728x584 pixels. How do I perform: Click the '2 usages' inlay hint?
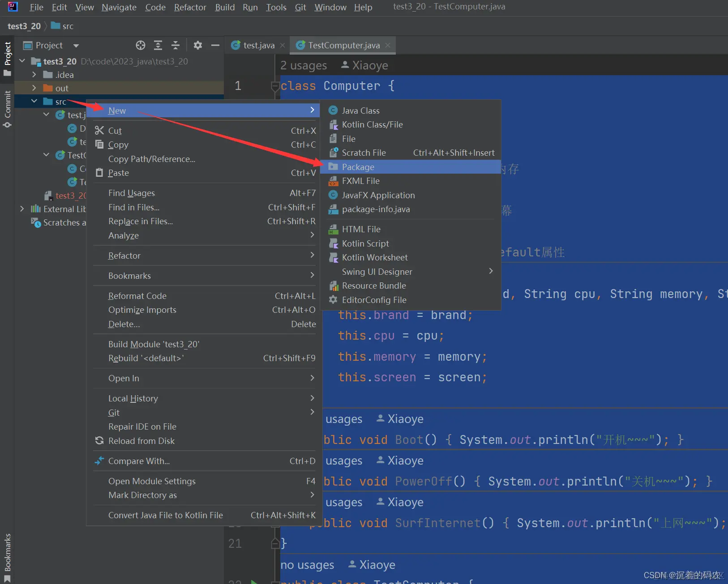point(304,65)
